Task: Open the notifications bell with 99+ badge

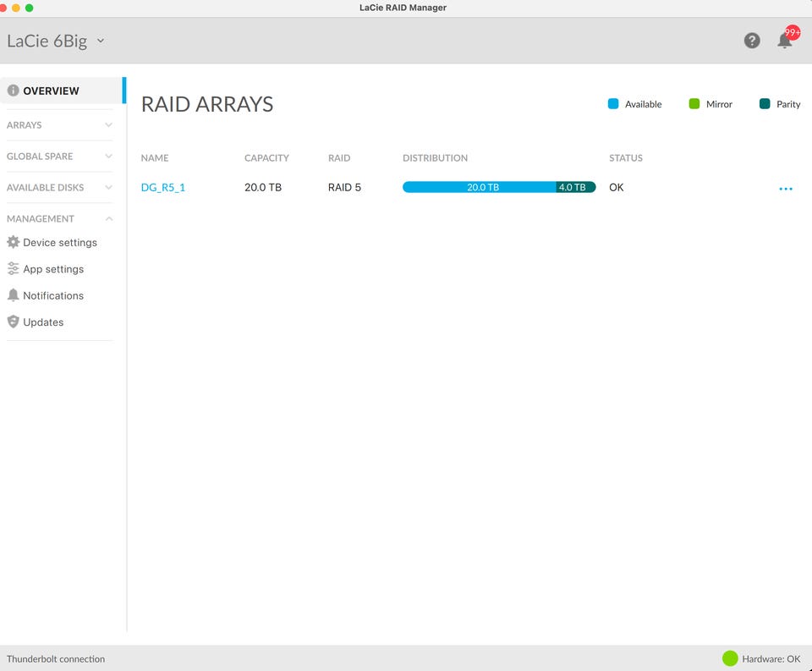Action: [x=785, y=41]
